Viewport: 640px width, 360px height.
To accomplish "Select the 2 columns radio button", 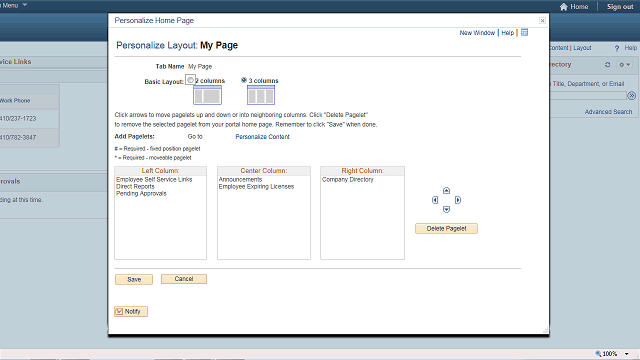I will [190, 80].
